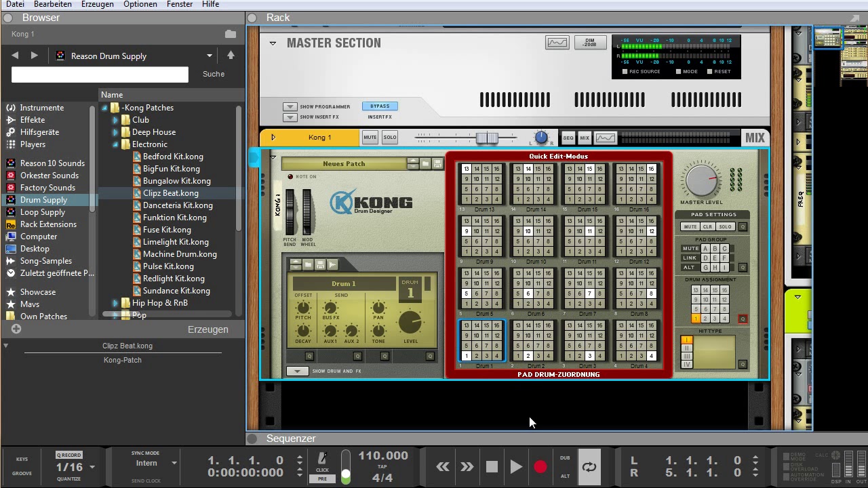Toggle the metronome Click

tap(323, 460)
